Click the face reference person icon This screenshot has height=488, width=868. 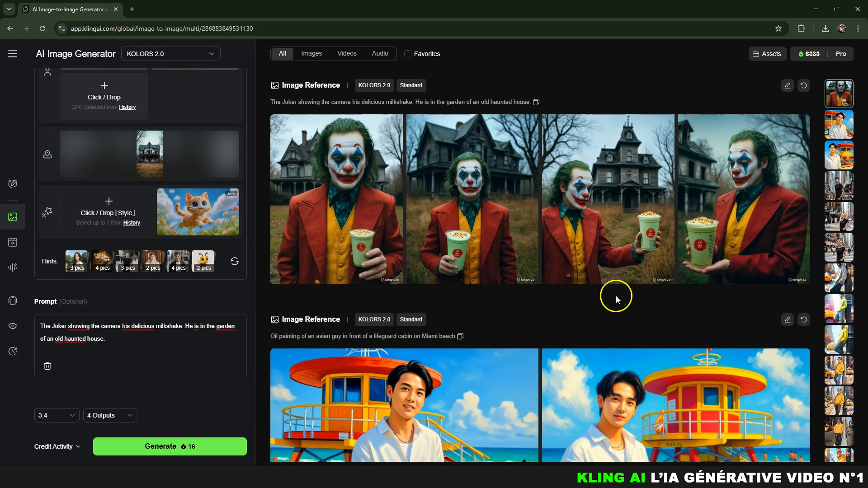47,72
